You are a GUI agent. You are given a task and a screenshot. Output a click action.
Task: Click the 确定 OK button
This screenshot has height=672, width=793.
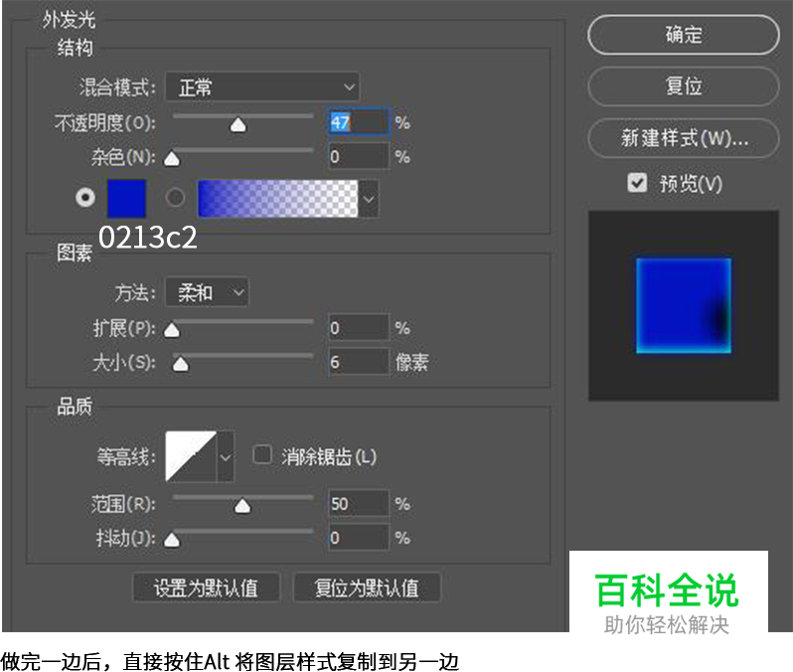[684, 35]
